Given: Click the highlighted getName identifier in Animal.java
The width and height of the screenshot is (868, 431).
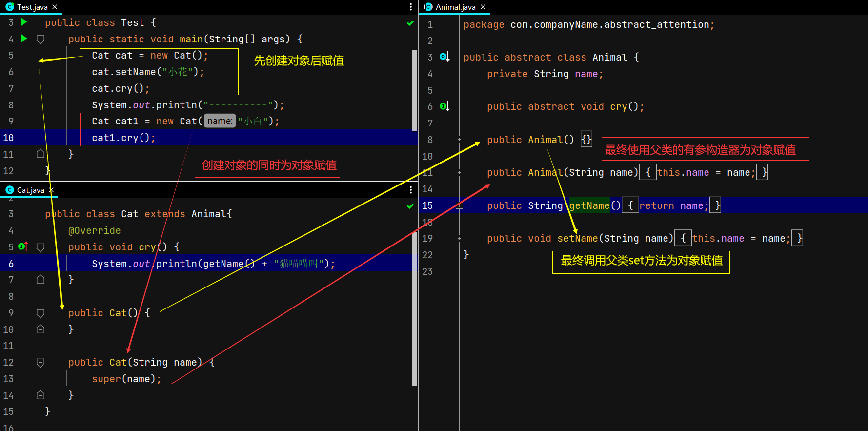Looking at the screenshot, I should 589,205.
